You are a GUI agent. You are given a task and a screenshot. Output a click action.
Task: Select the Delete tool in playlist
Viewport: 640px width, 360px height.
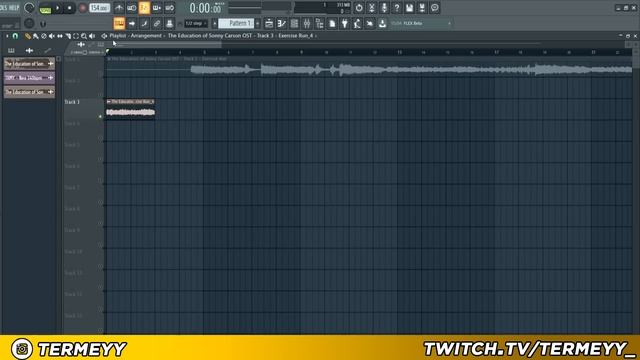[44, 36]
